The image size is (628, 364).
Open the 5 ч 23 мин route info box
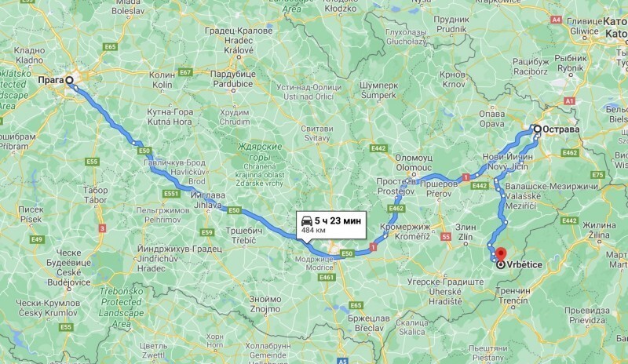[x=331, y=224]
